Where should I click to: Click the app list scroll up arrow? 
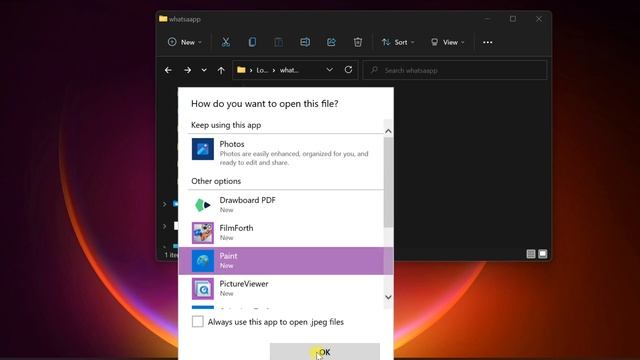coord(388,131)
